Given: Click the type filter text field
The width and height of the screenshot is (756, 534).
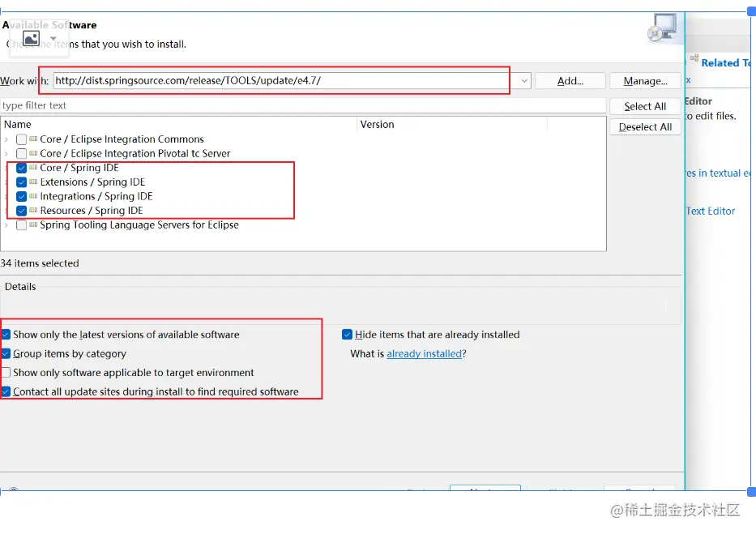Looking at the screenshot, I should pyautogui.click(x=303, y=105).
